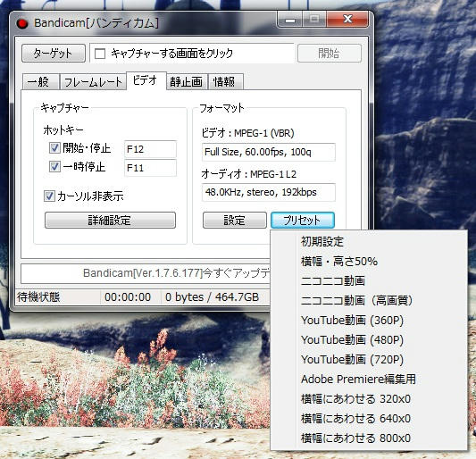This screenshot has width=476, height=459.
Task: Choose 横幅にあわせる 320x0 preset
Action: 368,399
